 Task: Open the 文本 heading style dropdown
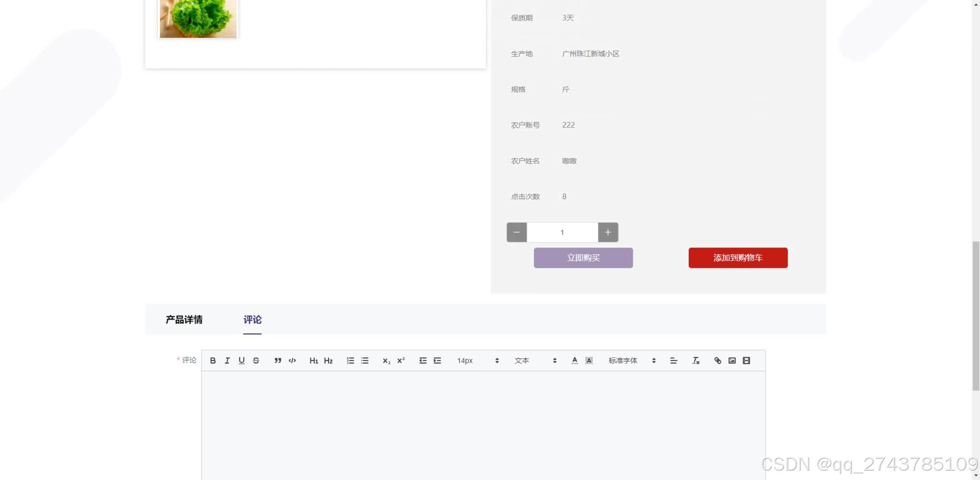coord(535,360)
